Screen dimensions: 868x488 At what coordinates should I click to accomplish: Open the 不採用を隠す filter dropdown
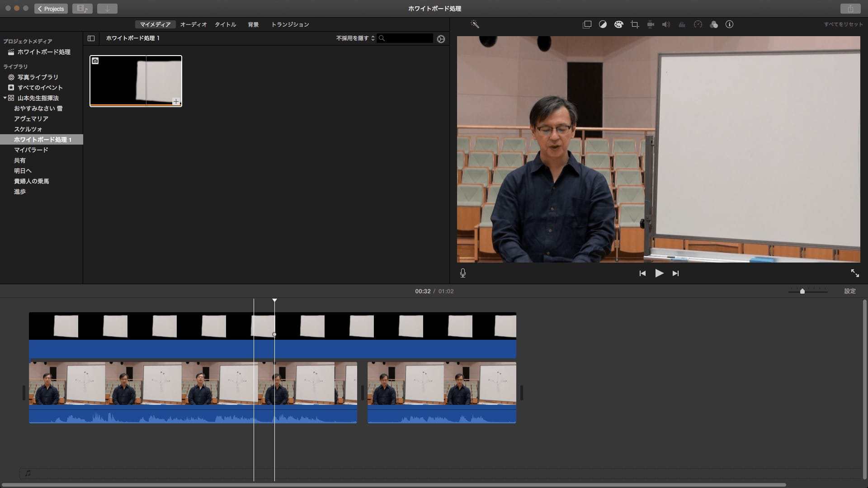[355, 38]
